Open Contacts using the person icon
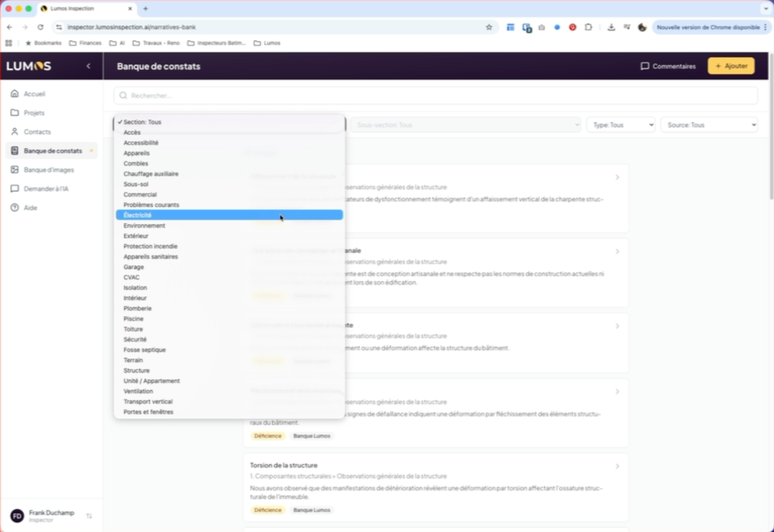 pos(15,131)
